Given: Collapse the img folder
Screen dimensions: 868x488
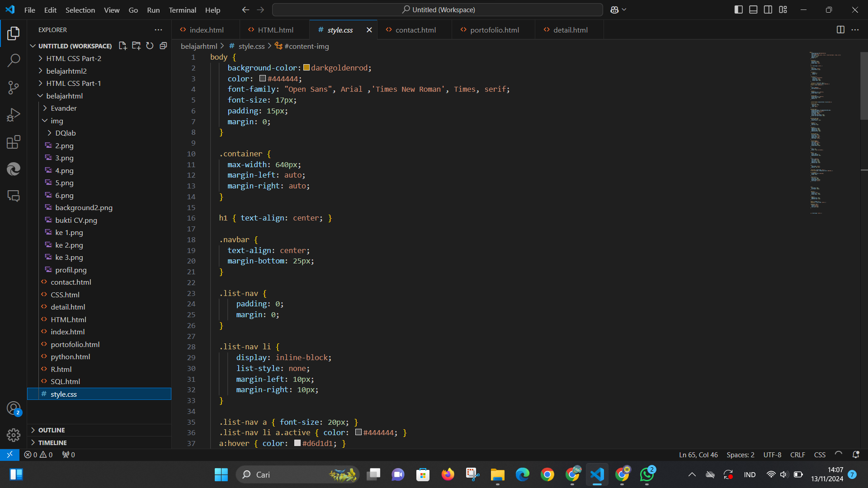Looking at the screenshot, I should click(57, 121).
